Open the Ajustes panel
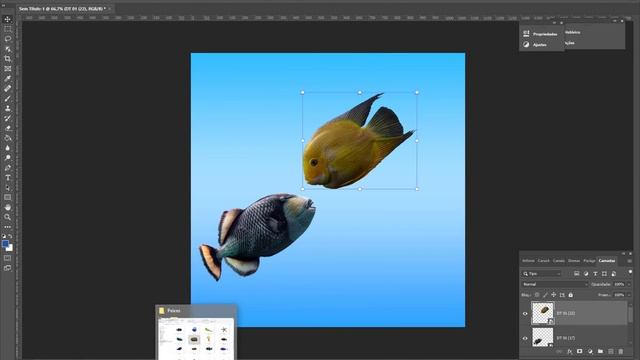This screenshot has height=360, width=640. coord(541,44)
